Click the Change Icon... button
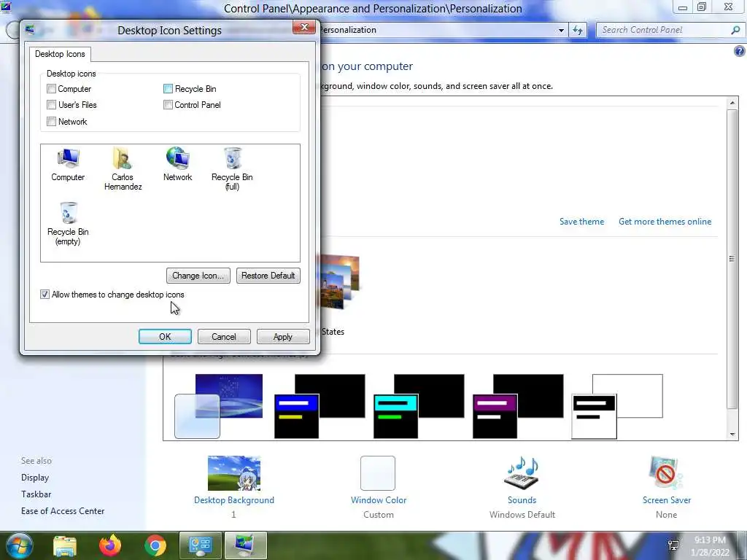Image resolution: width=747 pixels, height=560 pixels. 198,275
